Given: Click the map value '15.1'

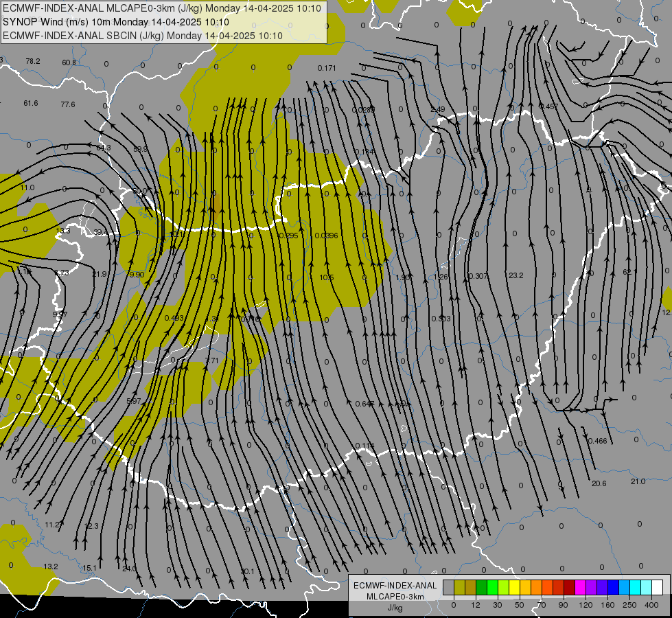Looking at the screenshot, I should click(89, 569).
